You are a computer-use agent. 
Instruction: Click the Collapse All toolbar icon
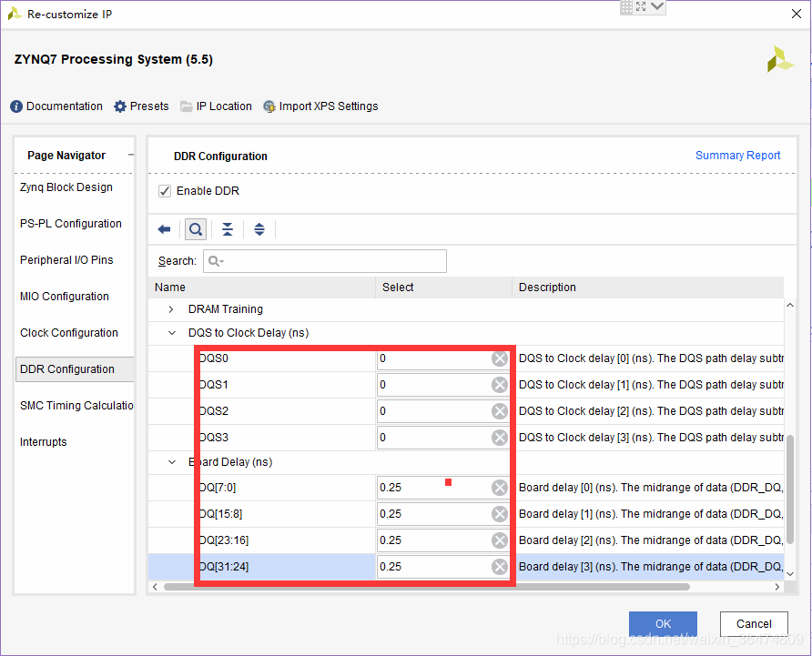[228, 229]
